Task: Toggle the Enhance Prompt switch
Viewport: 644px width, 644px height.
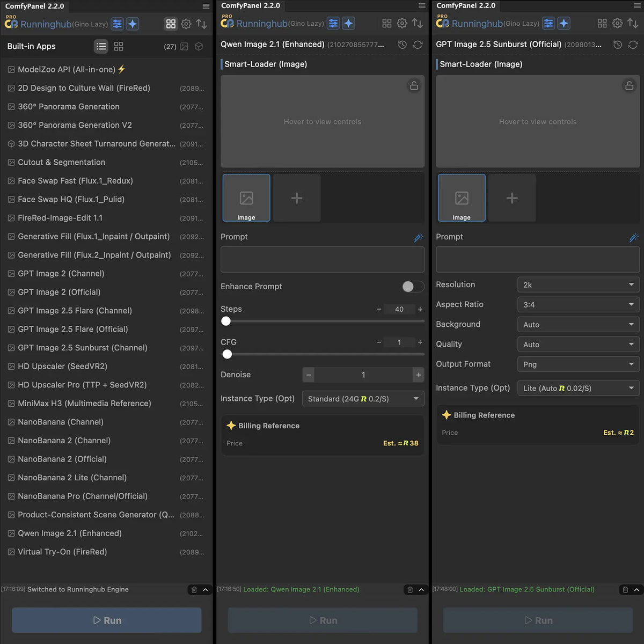Action: coord(413,287)
